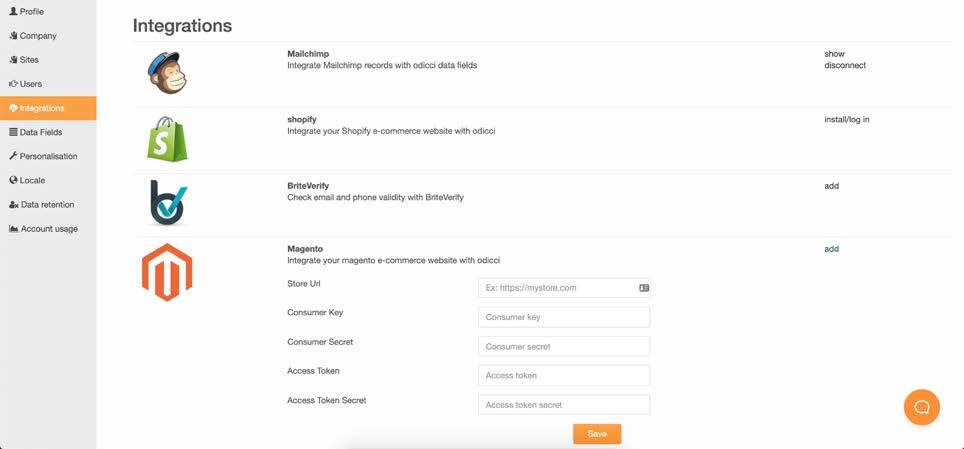Click show link for Mailchimp
Viewport: 964px width, 449px height.
tap(834, 54)
